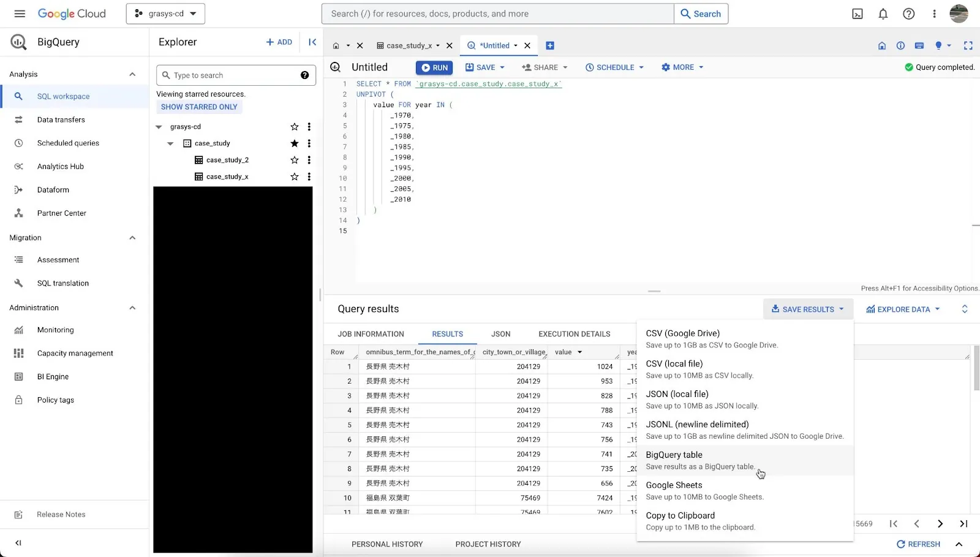The image size is (980, 557).
Task: Open the SHARE dropdown
Action: click(x=545, y=67)
